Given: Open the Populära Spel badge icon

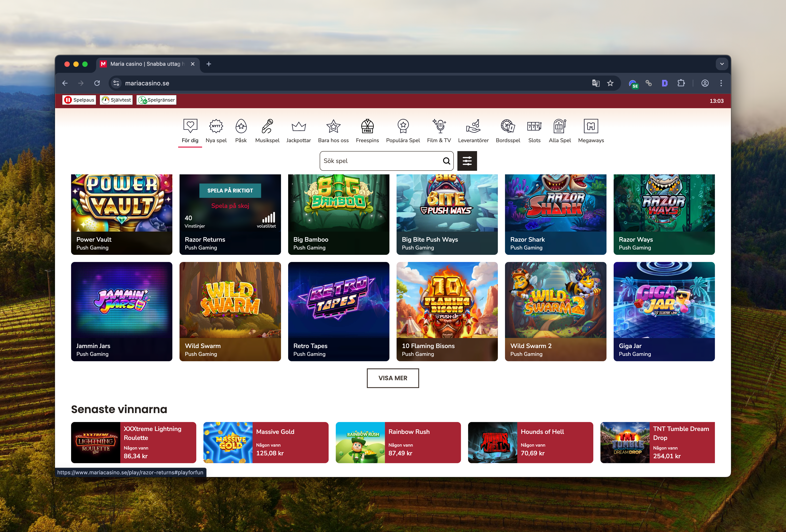Looking at the screenshot, I should [403, 126].
